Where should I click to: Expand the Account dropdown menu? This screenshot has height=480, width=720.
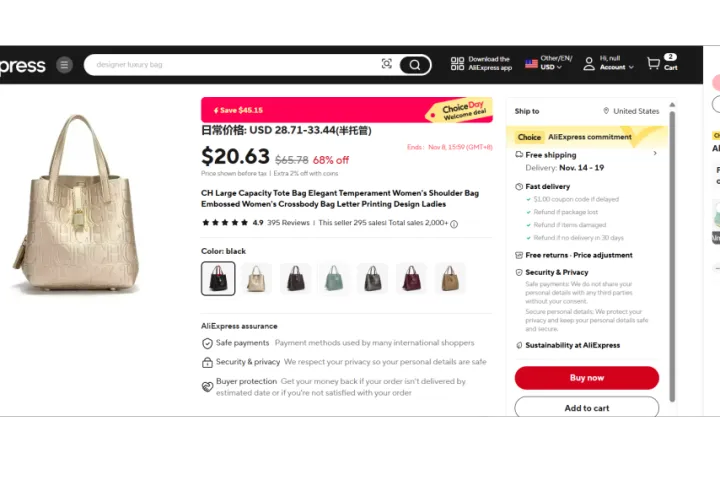(x=617, y=67)
